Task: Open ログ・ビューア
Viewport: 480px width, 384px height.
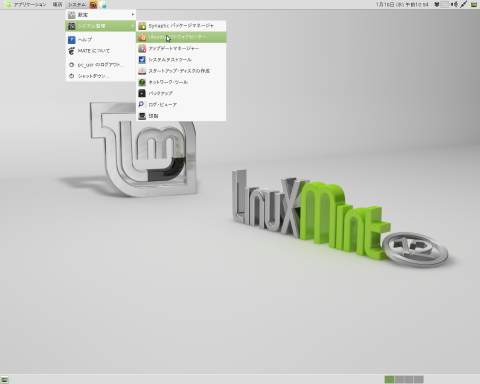Action: click(181, 105)
